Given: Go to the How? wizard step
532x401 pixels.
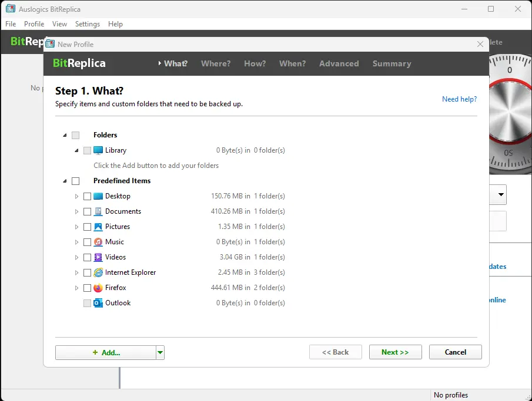Looking at the screenshot, I should click(255, 64).
